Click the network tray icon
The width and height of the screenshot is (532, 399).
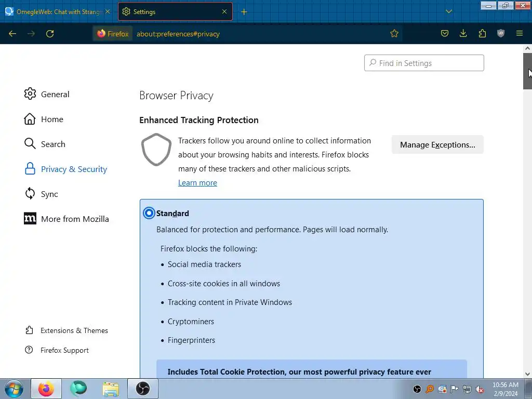(x=467, y=389)
